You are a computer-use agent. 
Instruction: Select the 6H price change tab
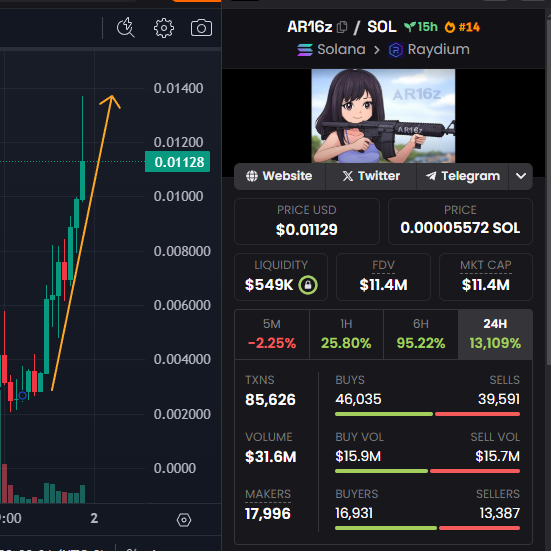pyautogui.click(x=421, y=334)
